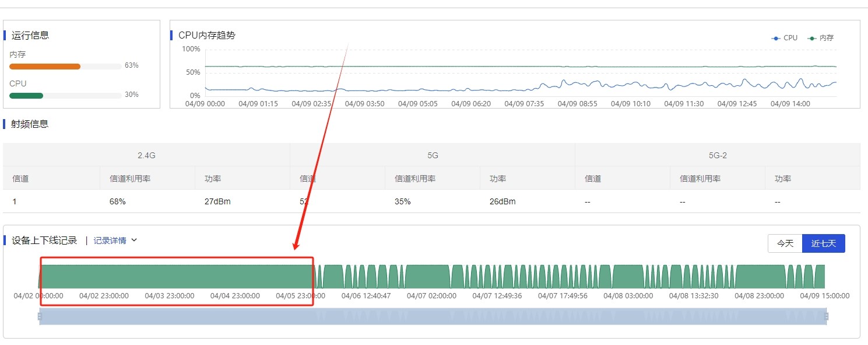Click the 68% channel utilization cell
The image size is (868, 345).
click(118, 202)
